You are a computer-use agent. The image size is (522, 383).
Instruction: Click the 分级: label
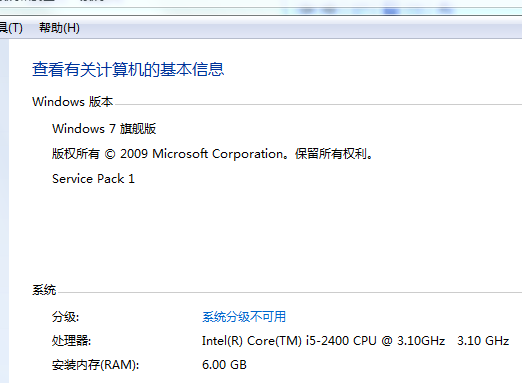(x=65, y=317)
